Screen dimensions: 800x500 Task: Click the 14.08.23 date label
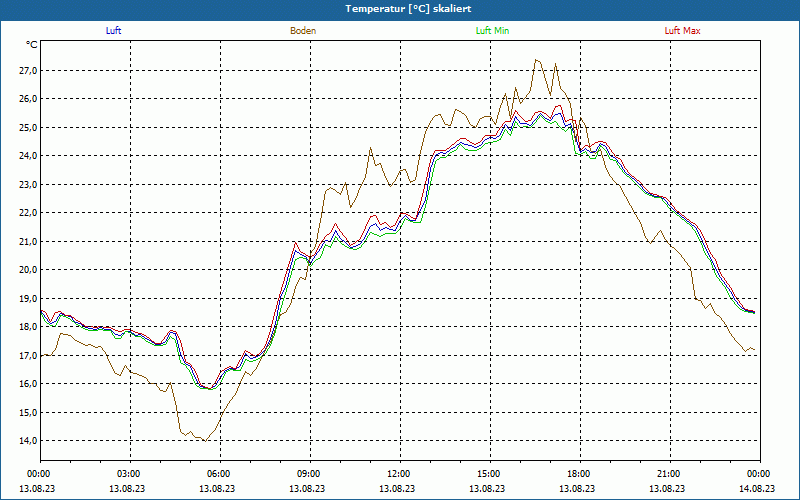757,488
